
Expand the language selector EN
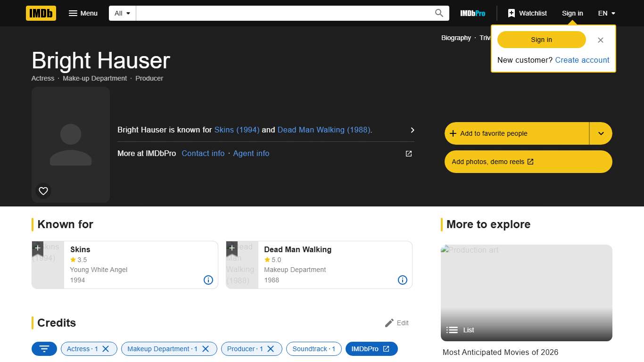click(x=606, y=13)
